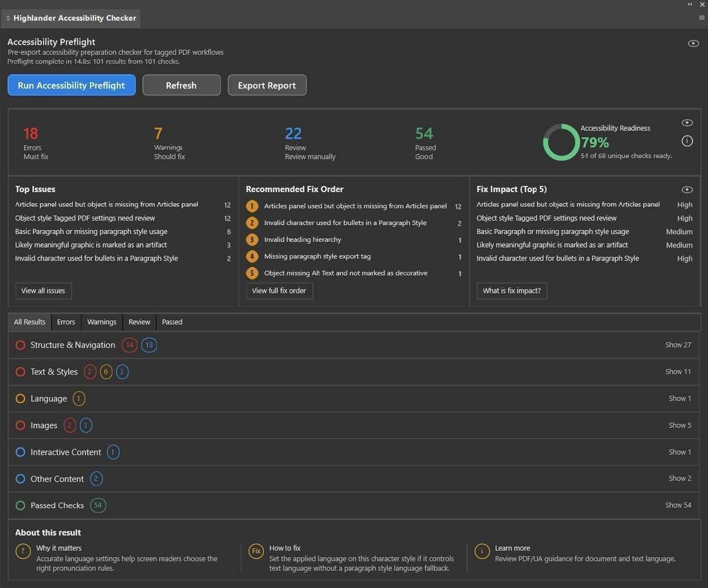Click the step 1 orange circle in Recommended Fix Order

253,206
